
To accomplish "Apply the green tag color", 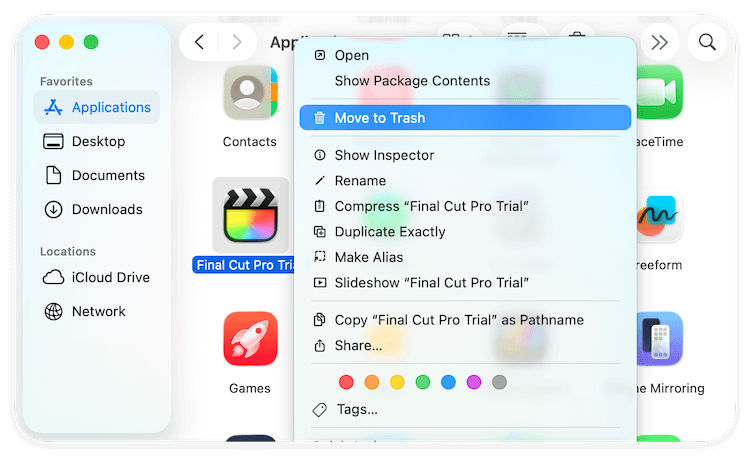I will click(x=423, y=382).
